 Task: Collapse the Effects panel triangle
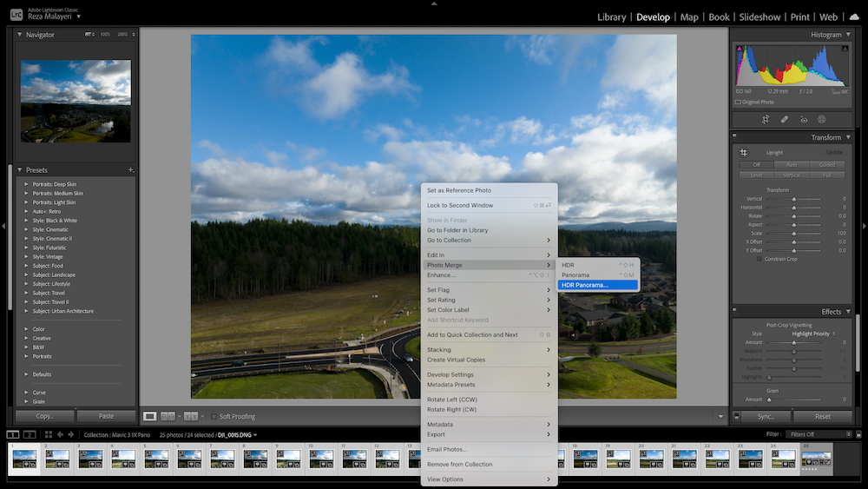coord(848,312)
